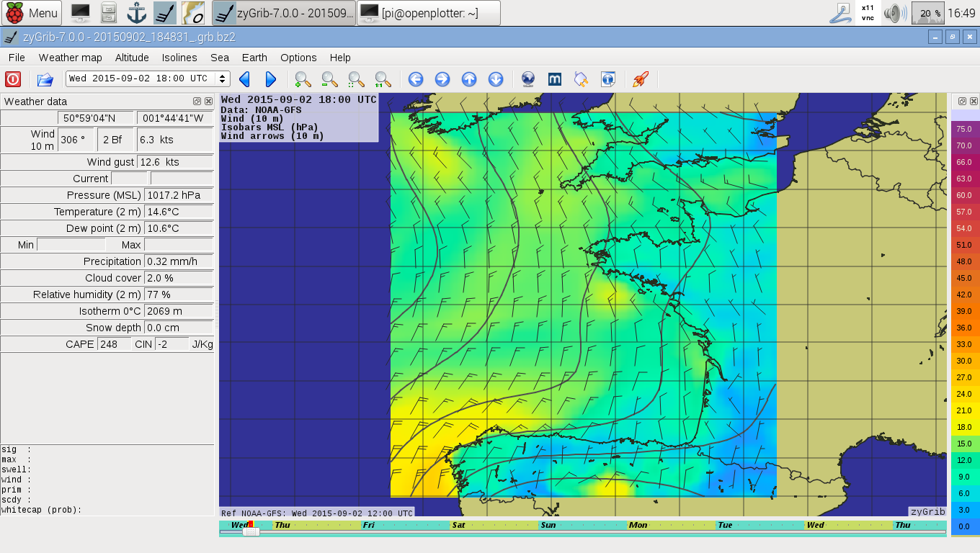
Task: Click wind direction value 306 °
Action: 77,140
